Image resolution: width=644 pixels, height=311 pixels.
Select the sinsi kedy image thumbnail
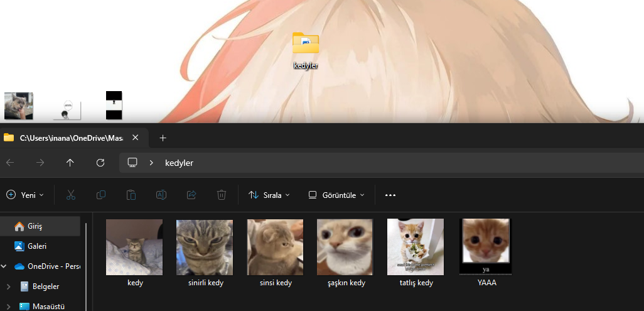[275, 247]
